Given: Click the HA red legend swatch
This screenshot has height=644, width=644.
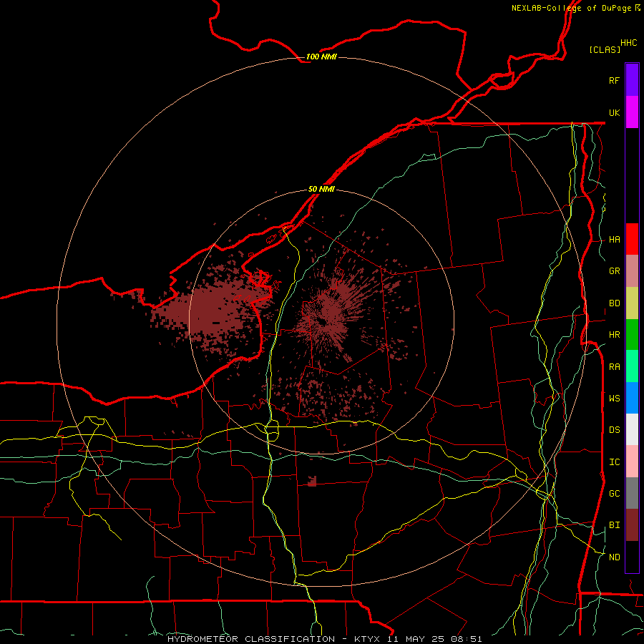Looking at the screenshot, I should click(632, 239).
